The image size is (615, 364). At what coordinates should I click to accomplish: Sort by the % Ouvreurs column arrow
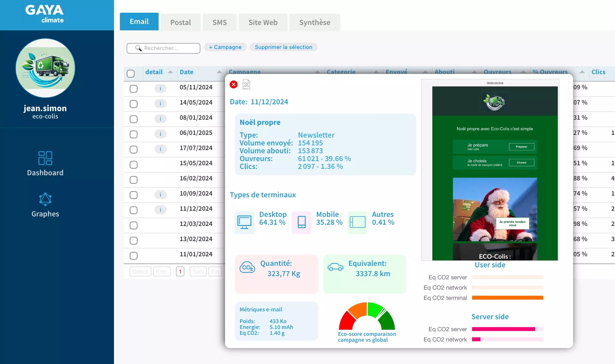[582, 72]
